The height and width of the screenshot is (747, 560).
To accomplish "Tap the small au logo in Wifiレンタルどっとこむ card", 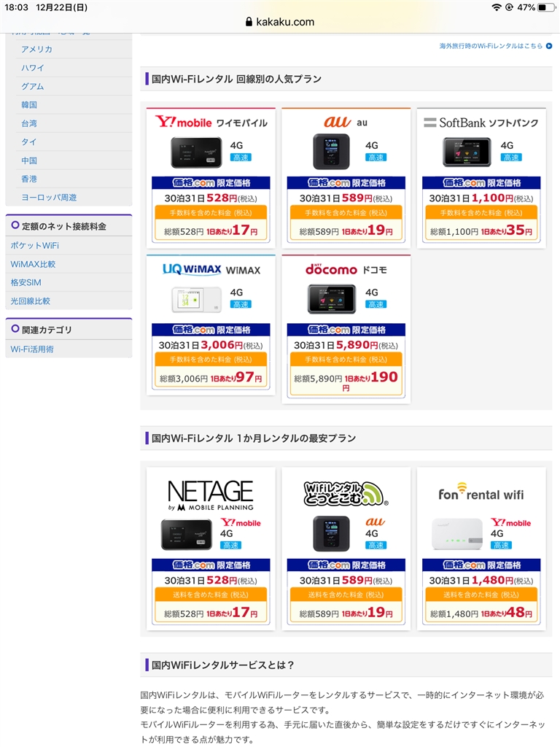I will (x=376, y=522).
